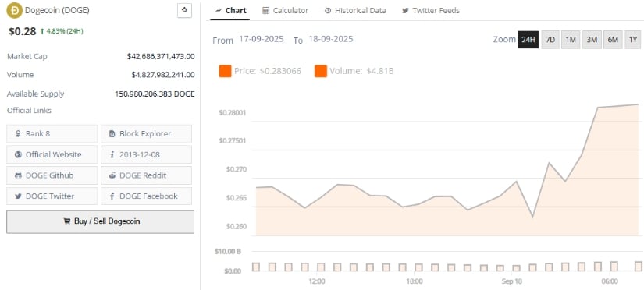Click the Rank 8 button
Screen dimensions: 644x290
(x=52, y=134)
